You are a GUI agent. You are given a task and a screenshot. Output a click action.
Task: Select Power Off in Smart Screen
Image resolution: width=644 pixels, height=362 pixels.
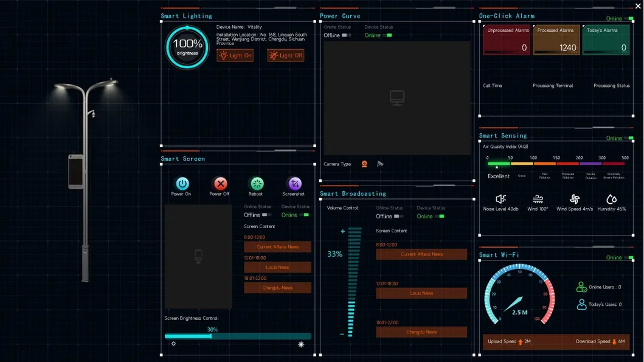220,183
